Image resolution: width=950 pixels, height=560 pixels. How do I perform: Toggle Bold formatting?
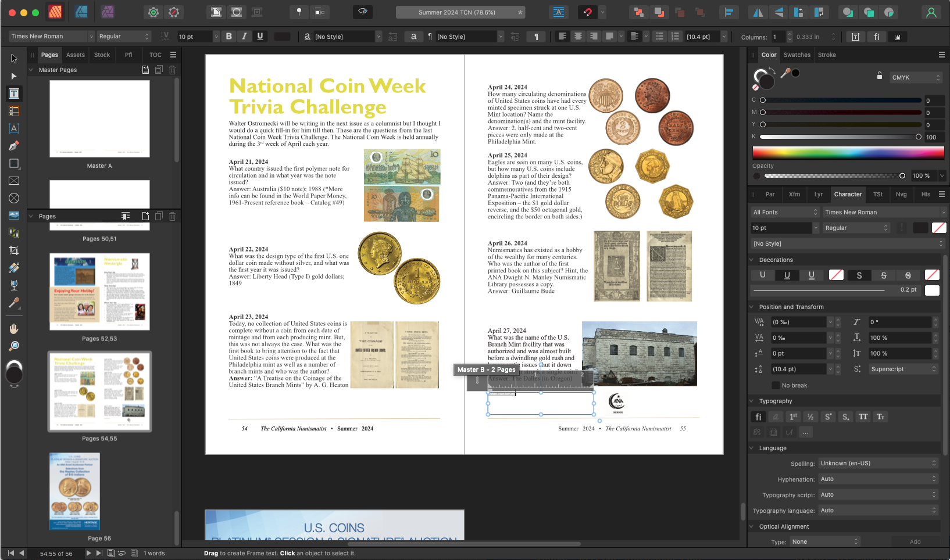pyautogui.click(x=229, y=36)
